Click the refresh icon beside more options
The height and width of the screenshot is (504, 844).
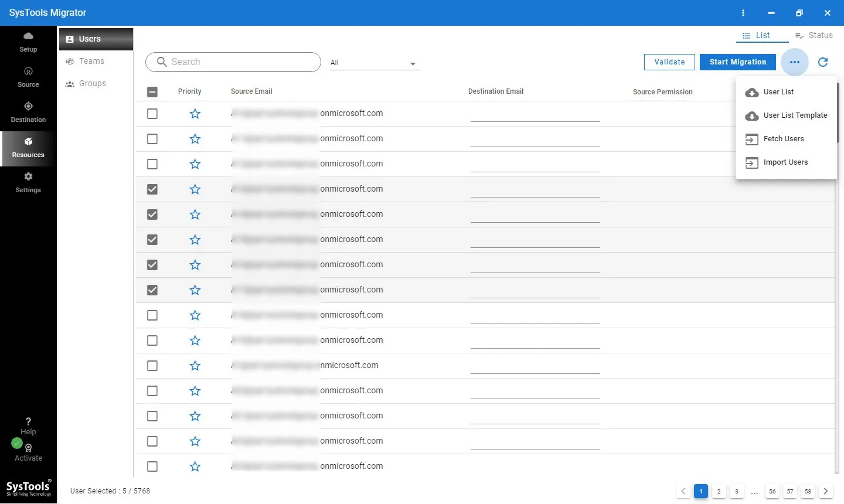[x=823, y=62]
